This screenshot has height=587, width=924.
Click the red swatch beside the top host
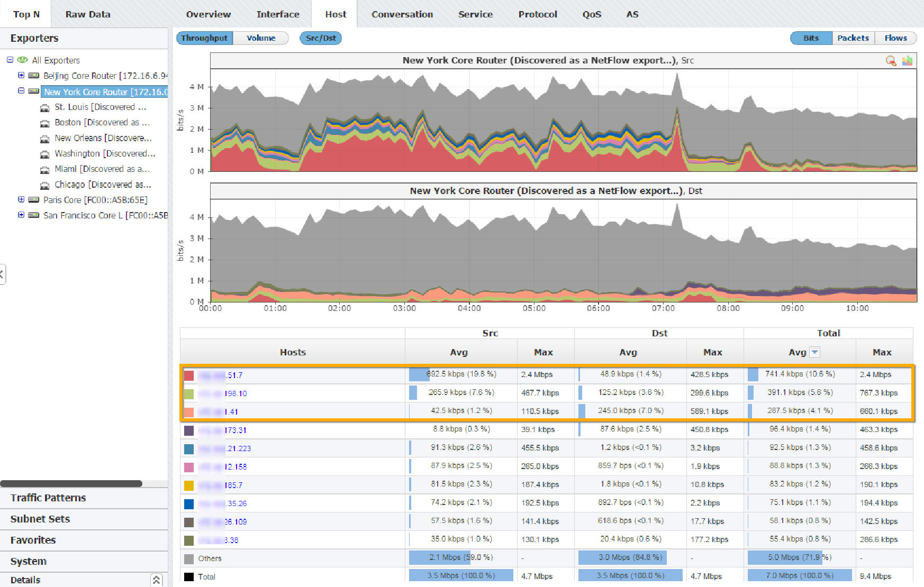188,375
